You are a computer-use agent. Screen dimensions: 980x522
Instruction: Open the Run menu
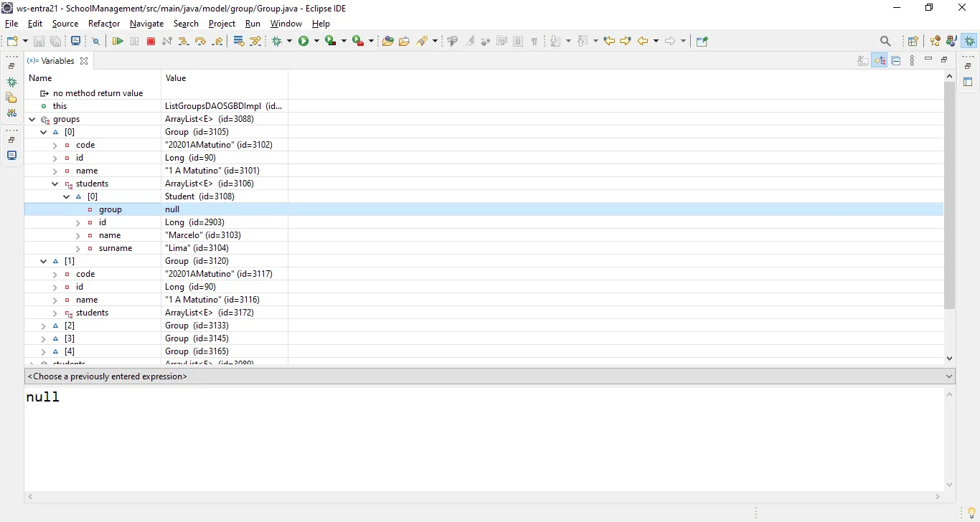[253, 24]
